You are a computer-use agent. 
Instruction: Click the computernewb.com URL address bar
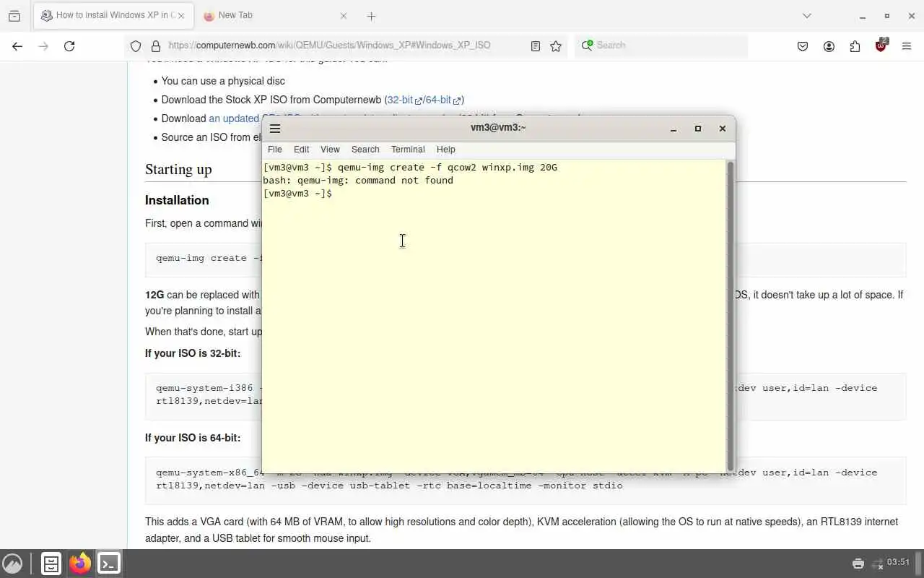[329, 46]
